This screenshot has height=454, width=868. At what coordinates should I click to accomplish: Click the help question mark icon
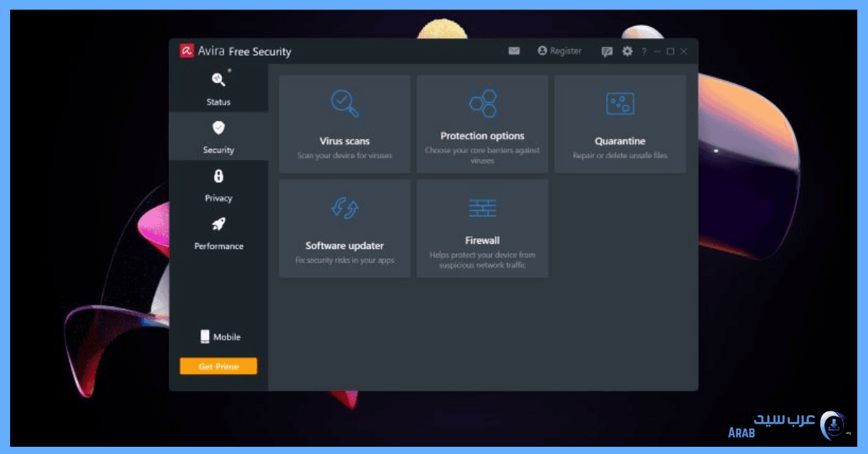(x=644, y=51)
